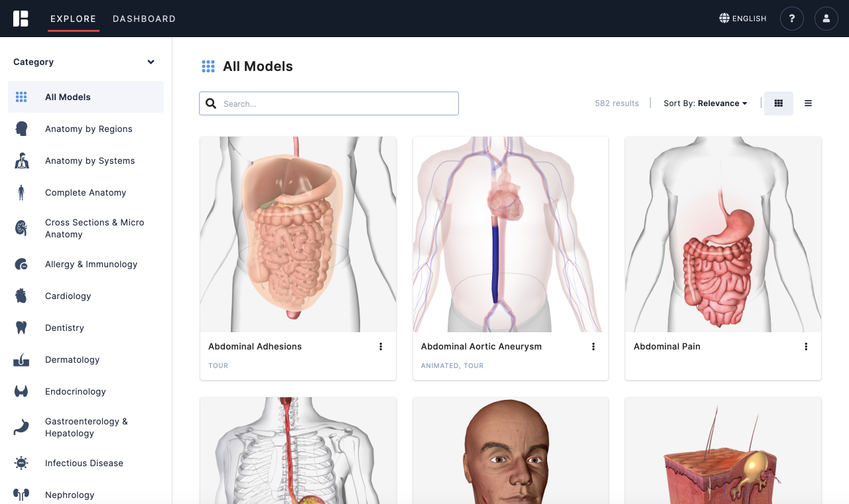This screenshot has width=849, height=504.
Task: Open options menu for Abdominal Aortic Aneurysm
Action: pos(593,346)
